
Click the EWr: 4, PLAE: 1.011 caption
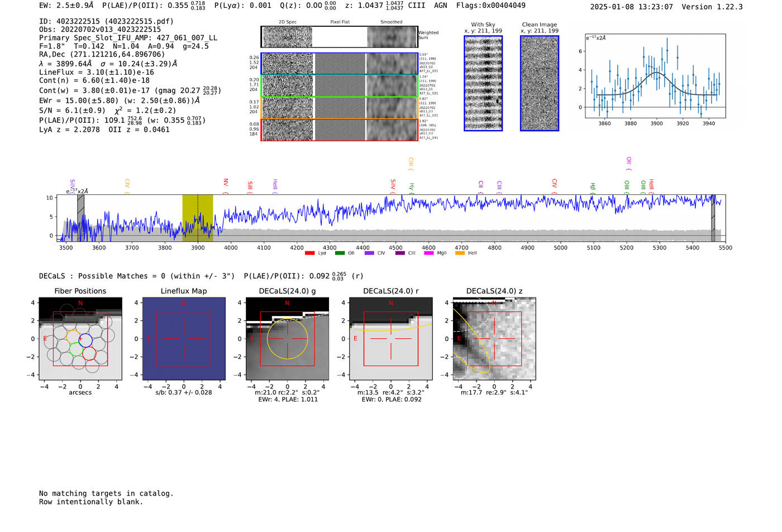[288, 400]
